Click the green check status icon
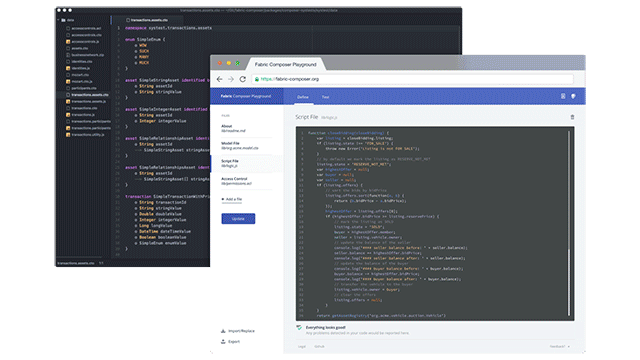The width and height of the screenshot is (640, 360). pos(299,328)
